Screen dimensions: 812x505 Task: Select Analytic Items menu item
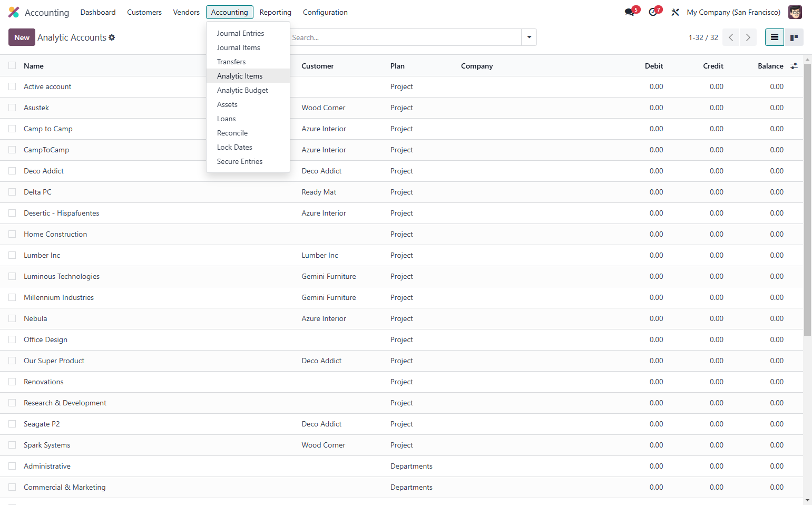coord(248,76)
